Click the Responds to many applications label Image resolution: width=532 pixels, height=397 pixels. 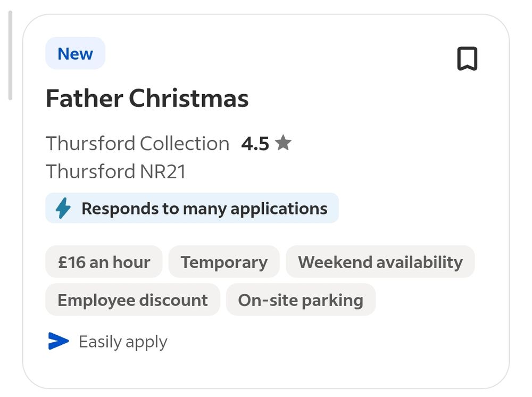204,208
